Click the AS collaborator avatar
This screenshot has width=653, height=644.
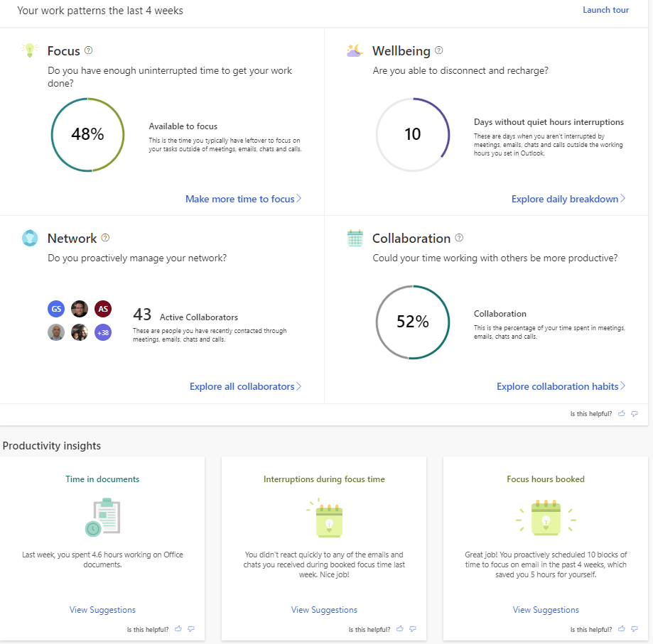pos(103,309)
